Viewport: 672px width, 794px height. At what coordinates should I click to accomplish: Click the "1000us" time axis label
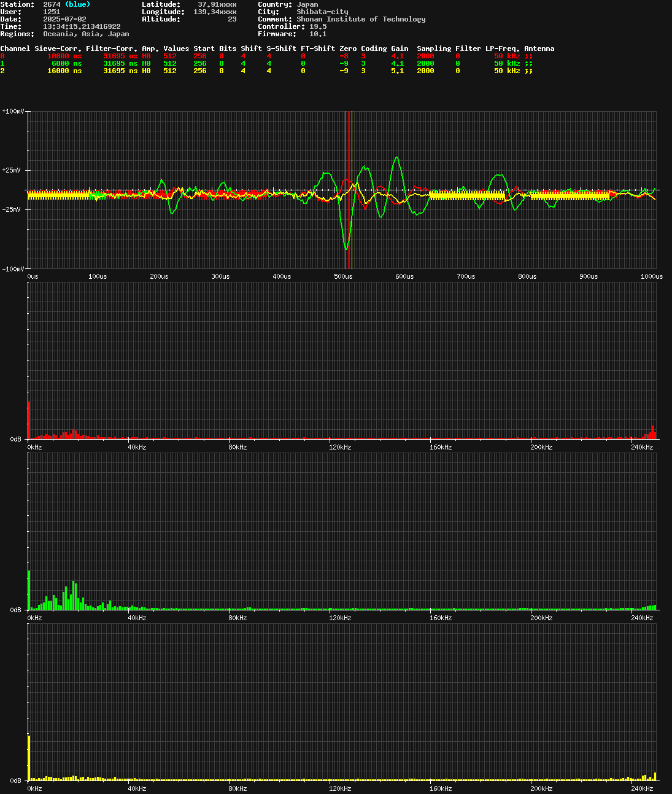652,276
